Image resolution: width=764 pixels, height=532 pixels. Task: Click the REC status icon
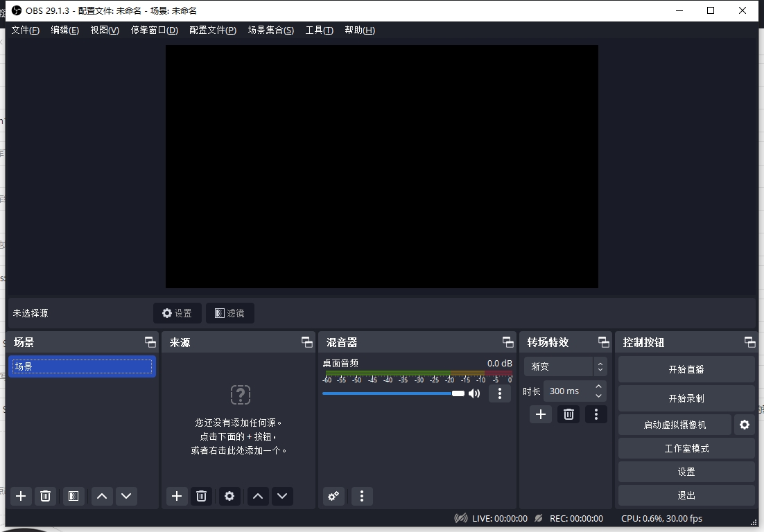point(539,518)
